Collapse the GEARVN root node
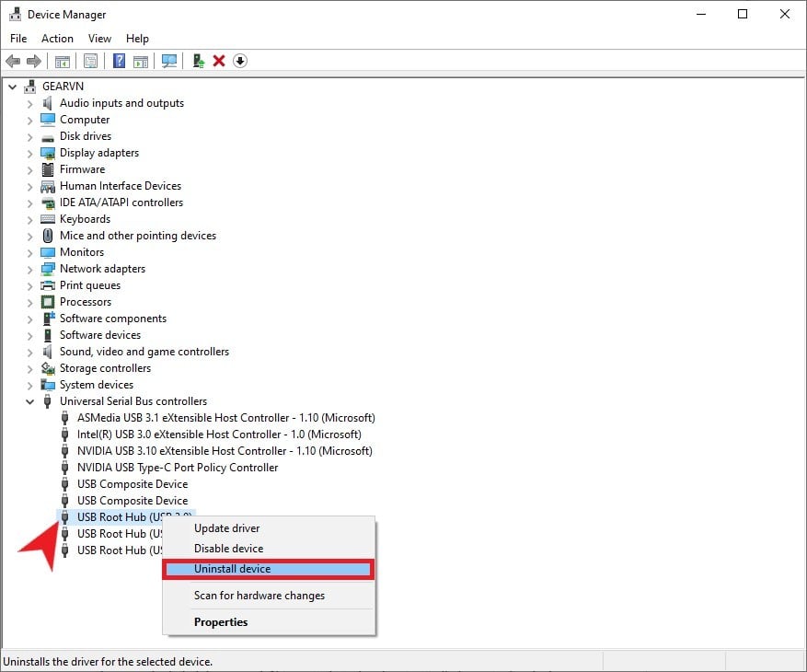807x672 pixels. click(x=12, y=87)
